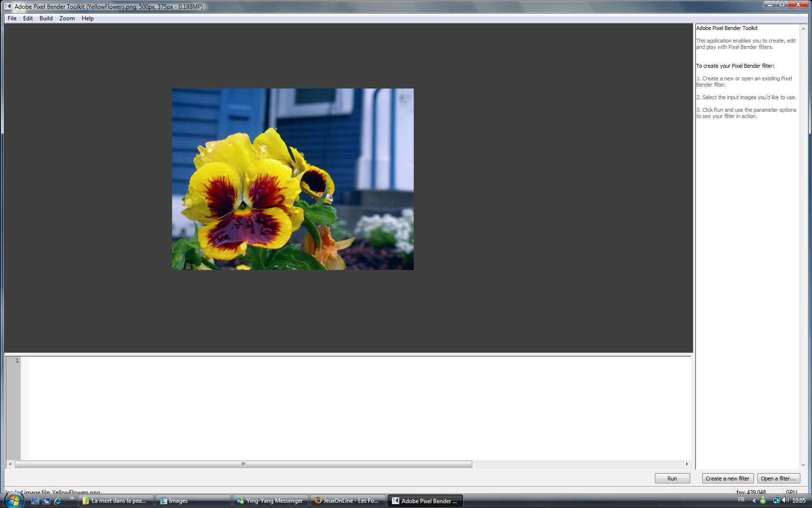The width and height of the screenshot is (812, 508).
Task: Close the Pixel Bender window
Action: click(x=798, y=4)
